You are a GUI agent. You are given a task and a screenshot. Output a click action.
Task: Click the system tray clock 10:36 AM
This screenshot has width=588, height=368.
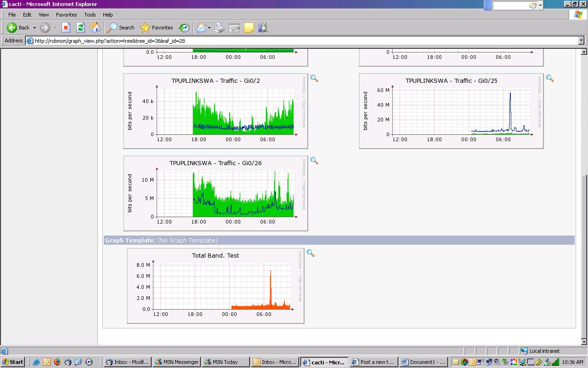(573, 362)
